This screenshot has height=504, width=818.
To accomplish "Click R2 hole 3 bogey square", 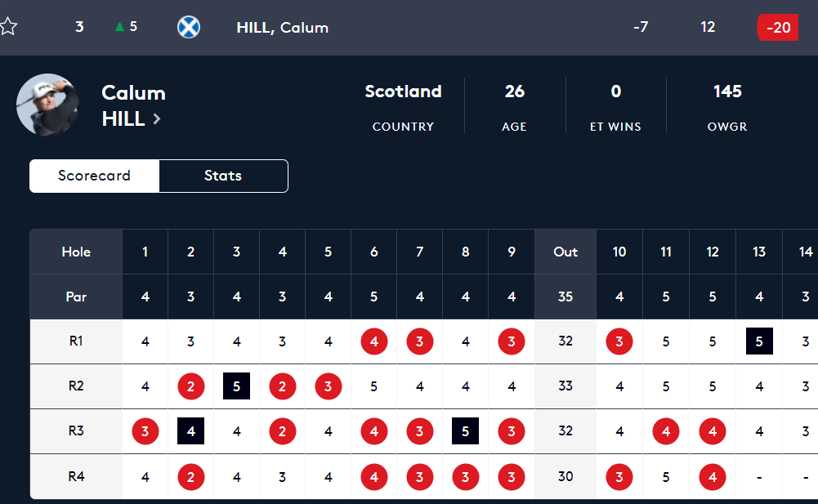I will tap(236, 386).
